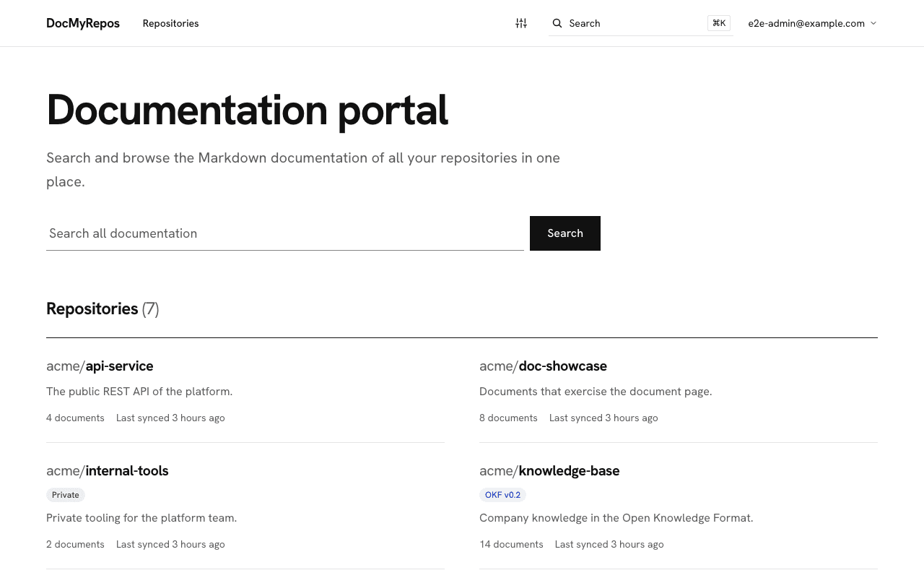Click the Documentation portal title
The width and height of the screenshot is (924, 578).
point(247,110)
